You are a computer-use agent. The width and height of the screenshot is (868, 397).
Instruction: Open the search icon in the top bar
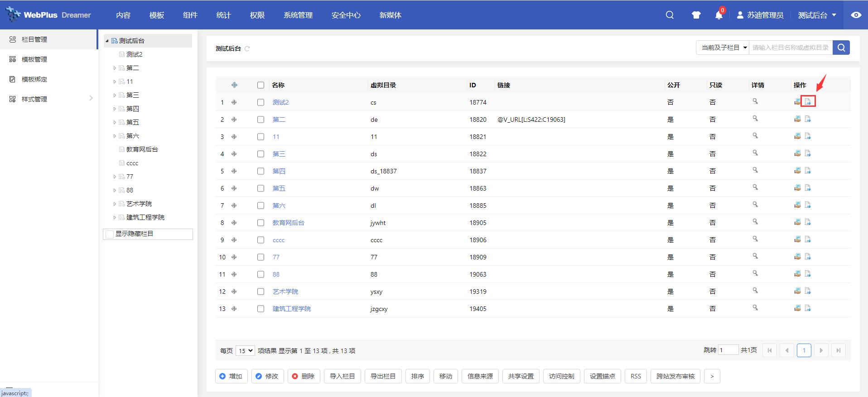670,15
